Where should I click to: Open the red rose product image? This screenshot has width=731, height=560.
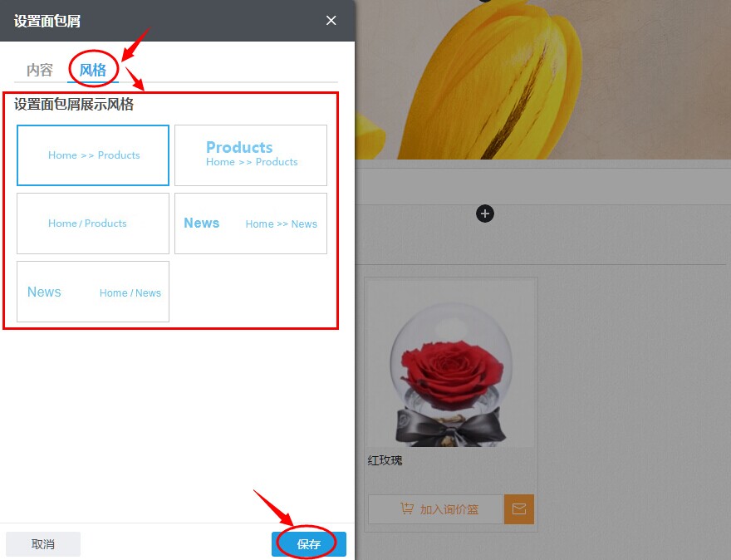click(x=451, y=364)
